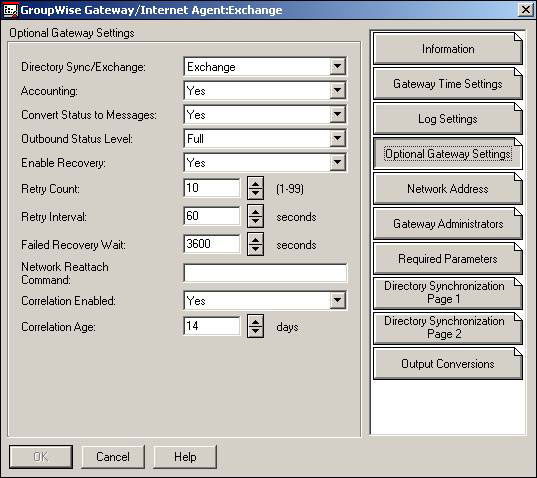Image resolution: width=537 pixels, height=478 pixels.
Task: Open Directory Synchronization Page 2 tab
Action: [x=448, y=328]
